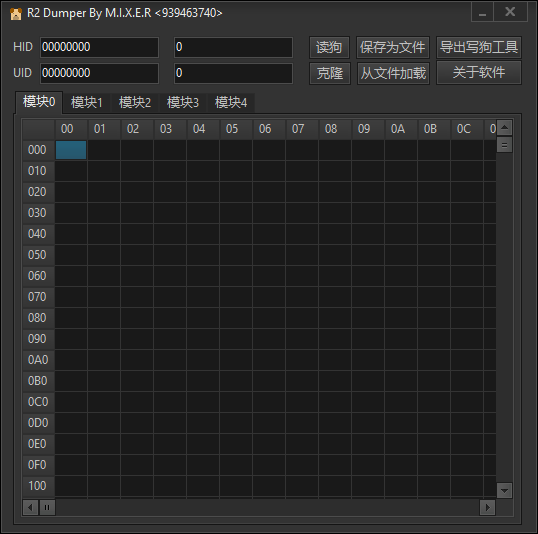Select row header 0F0
The height and width of the screenshot is (534, 538).
coord(38,465)
